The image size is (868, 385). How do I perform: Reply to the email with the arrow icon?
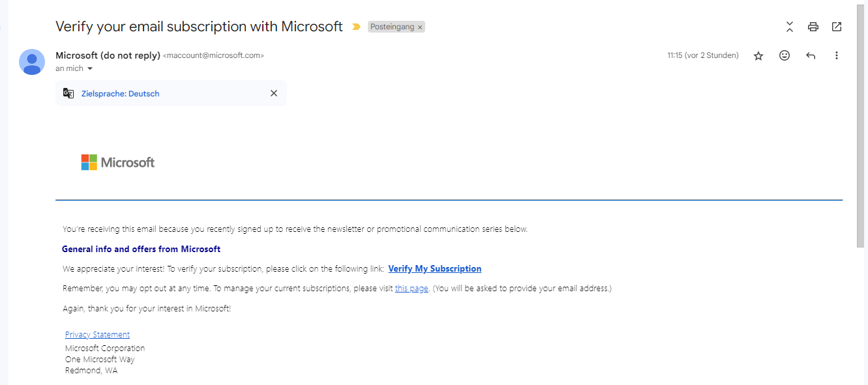click(x=811, y=56)
